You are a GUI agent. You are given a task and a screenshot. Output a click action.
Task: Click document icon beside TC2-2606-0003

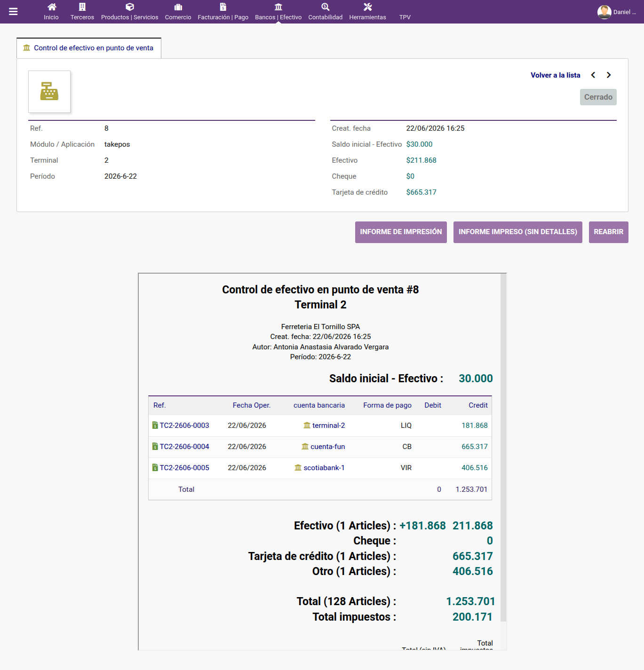[155, 425]
